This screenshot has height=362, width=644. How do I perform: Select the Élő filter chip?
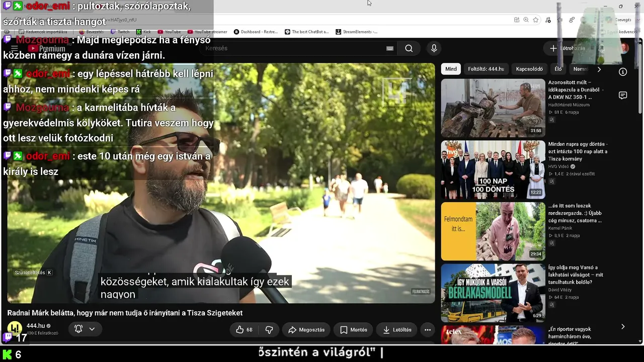tap(558, 69)
